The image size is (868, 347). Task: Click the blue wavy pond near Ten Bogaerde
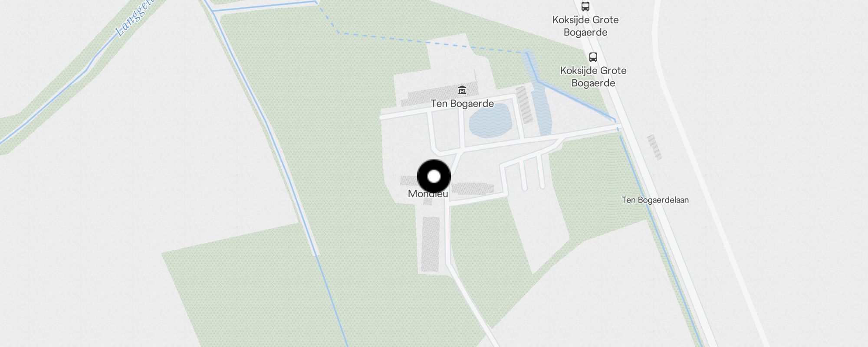tap(490, 121)
